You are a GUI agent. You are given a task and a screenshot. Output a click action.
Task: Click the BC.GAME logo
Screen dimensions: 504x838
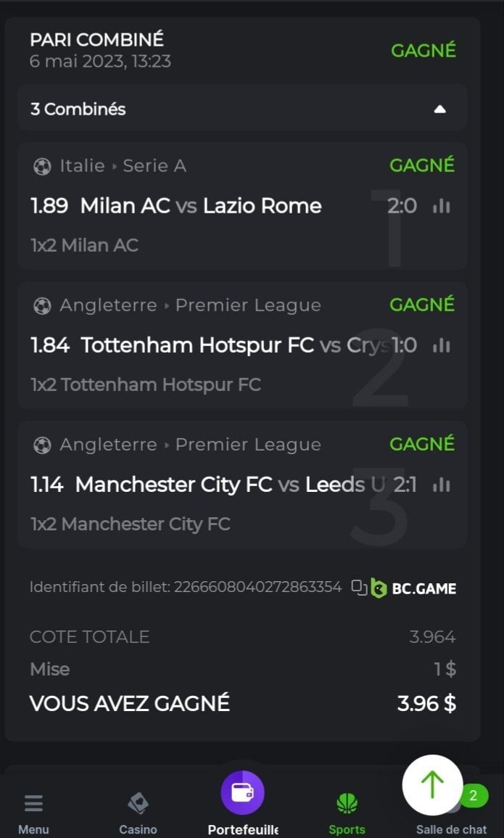pos(413,588)
